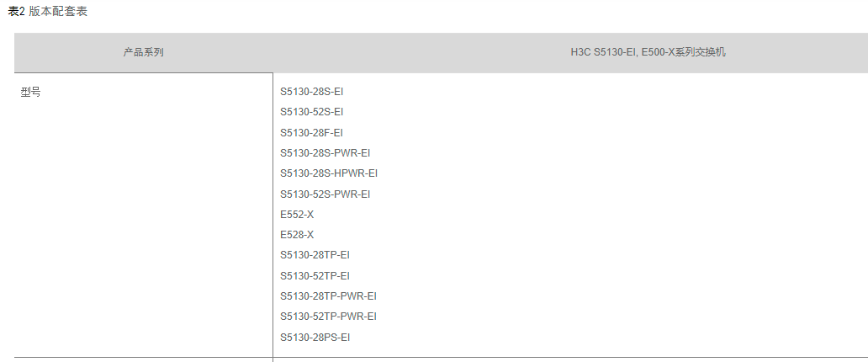This screenshot has height=362, width=868.
Task: Pick the S5130-28S-PWR-EI model entry
Action: tap(325, 153)
